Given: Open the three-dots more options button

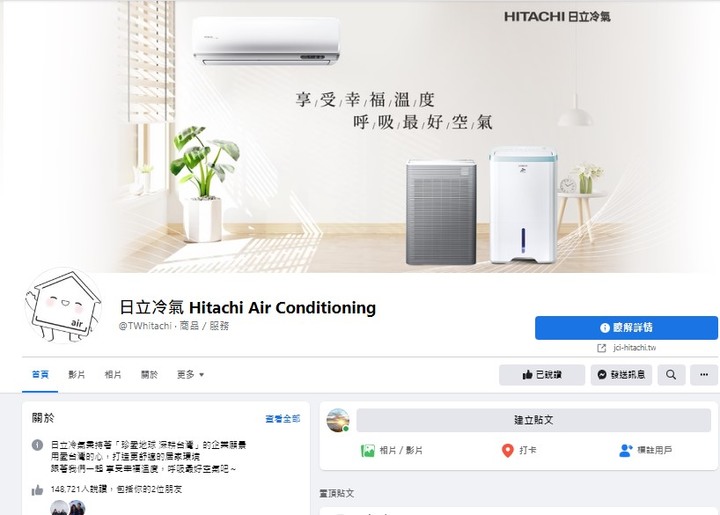Looking at the screenshot, I should (x=703, y=375).
